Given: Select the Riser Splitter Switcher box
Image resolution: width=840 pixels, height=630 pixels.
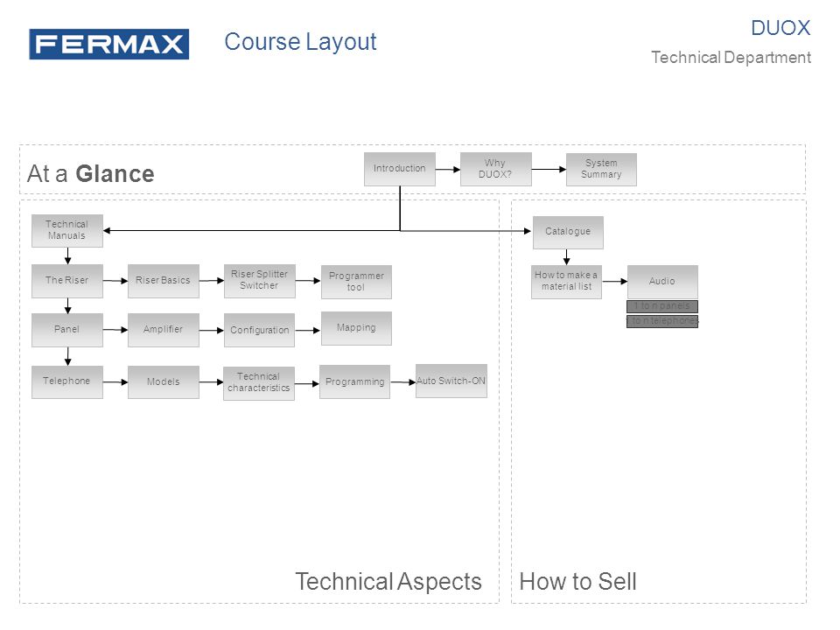Looking at the screenshot, I should tap(260, 281).
